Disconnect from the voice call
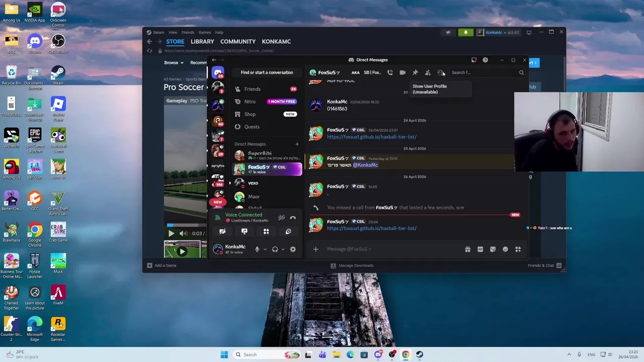The image size is (644, 362). coord(293,218)
